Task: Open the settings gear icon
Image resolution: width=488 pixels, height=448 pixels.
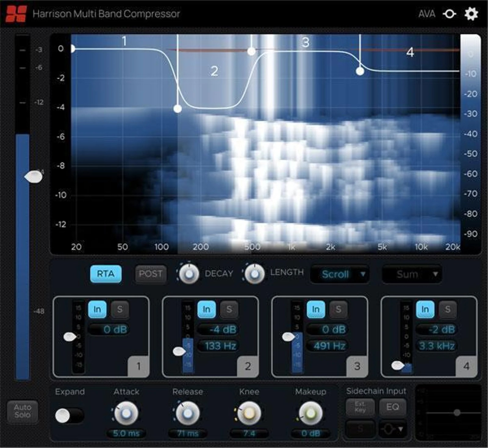Action: click(471, 14)
